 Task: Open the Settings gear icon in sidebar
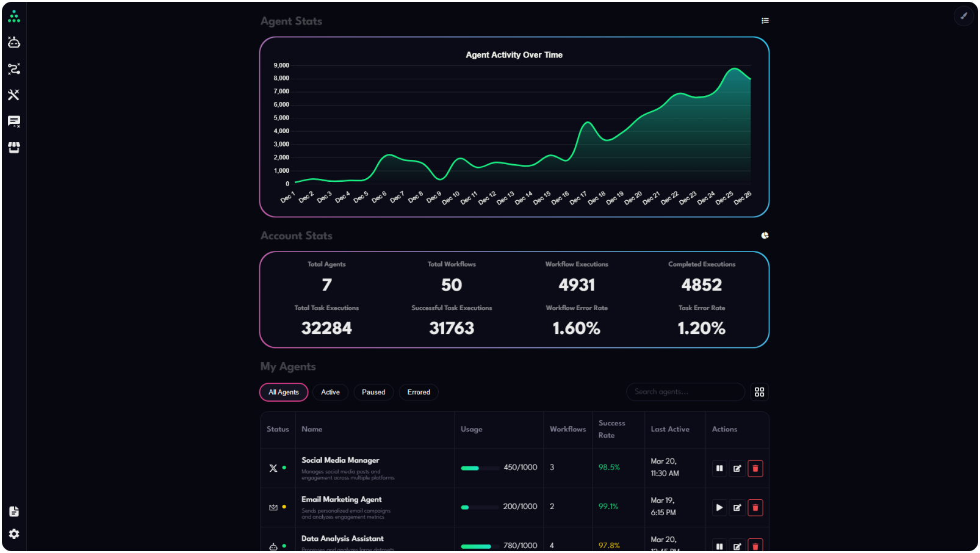14,534
